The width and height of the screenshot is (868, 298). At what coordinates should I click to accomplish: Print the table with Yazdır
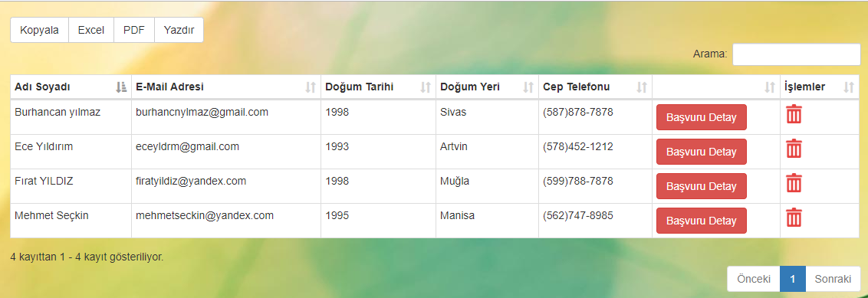(x=179, y=31)
